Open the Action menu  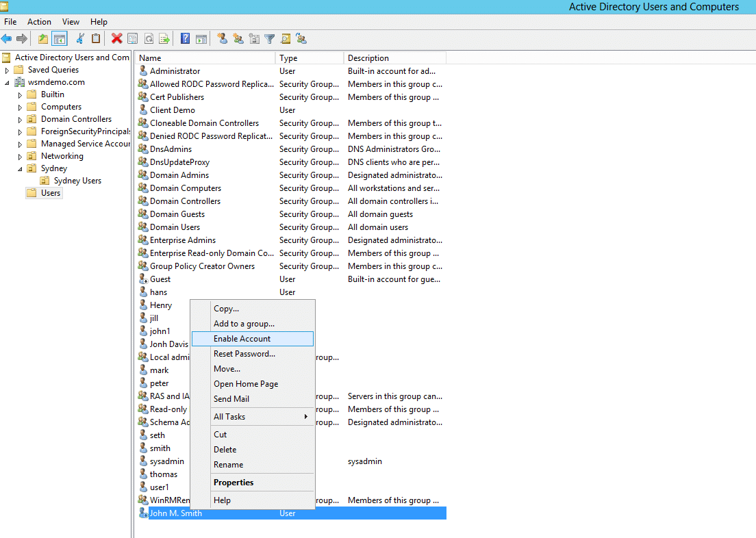click(x=39, y=22)
